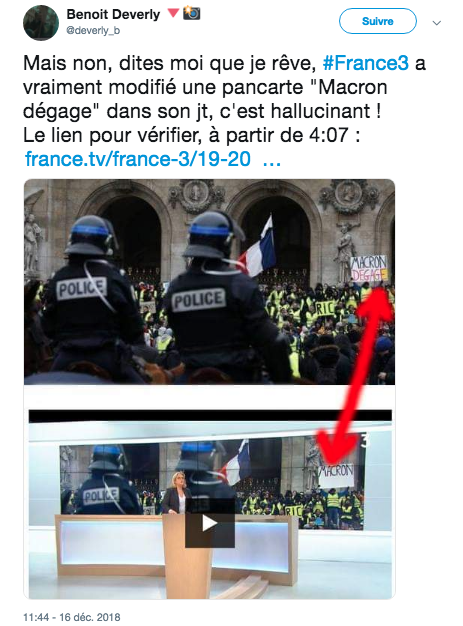Image resolution: width=463 pixels, height=626 pixels.
Task: Click the MACRON DEGAGE sign in the photo
Action: pos(369,268)
